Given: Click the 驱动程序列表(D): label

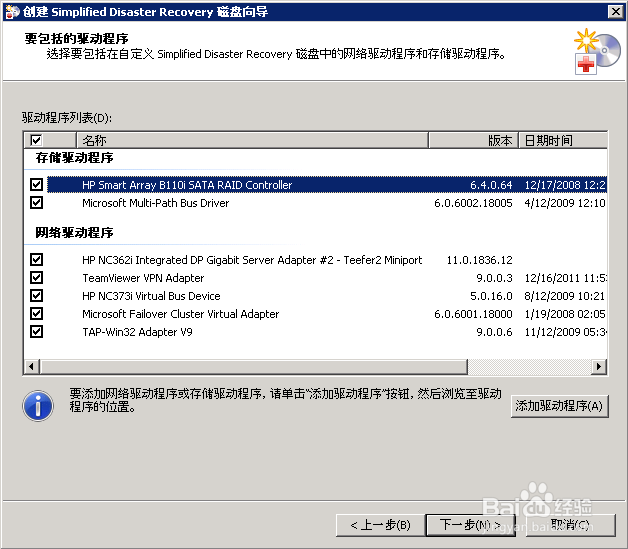Looking at the screenshot, I should coord(67,118).
